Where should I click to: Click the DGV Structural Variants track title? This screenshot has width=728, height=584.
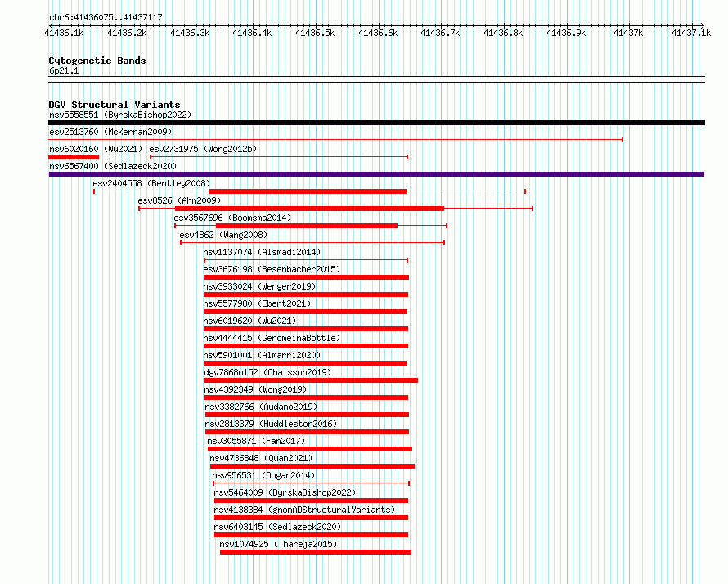(x=115, y=105)
